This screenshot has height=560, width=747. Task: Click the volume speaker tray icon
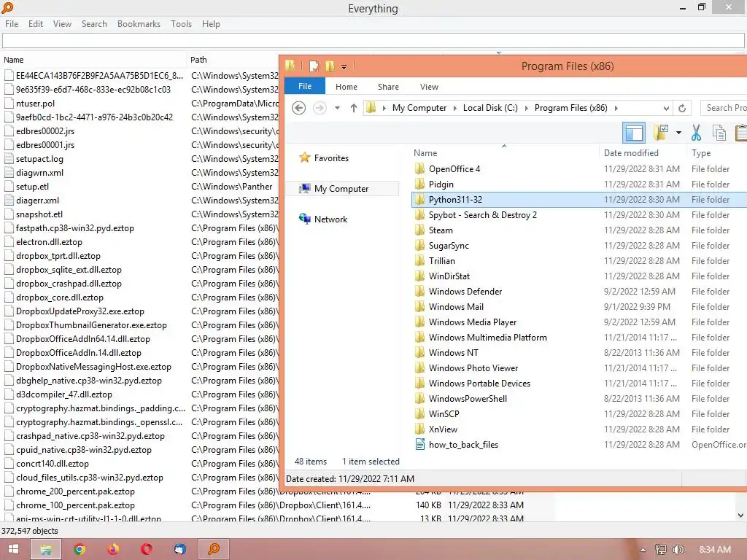[678, 550]
